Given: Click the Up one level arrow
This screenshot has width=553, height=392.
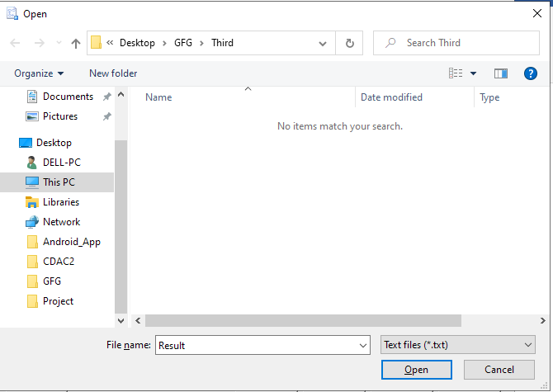Looking at the screenshot, I should (76, 43).
